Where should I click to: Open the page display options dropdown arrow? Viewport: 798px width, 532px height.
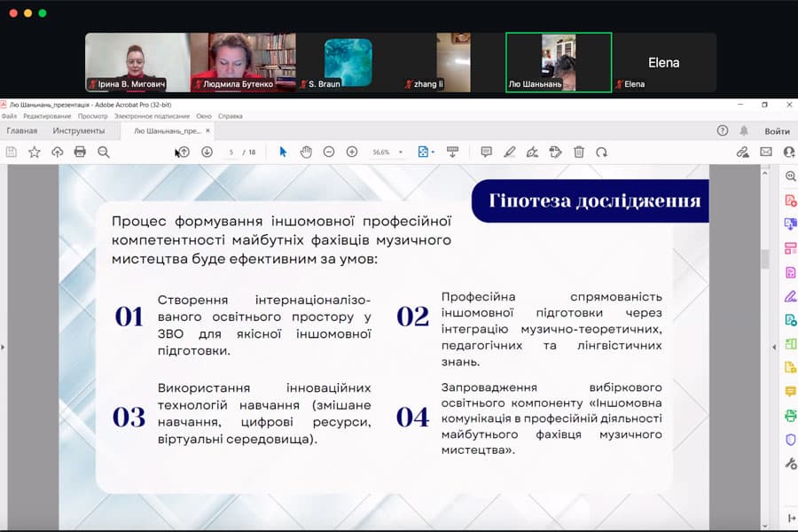(434, 152)
